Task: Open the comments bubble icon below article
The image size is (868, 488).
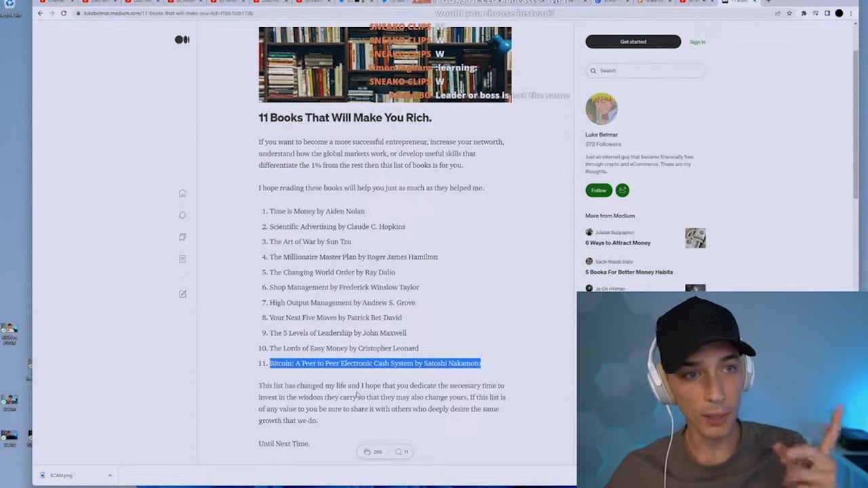Action: [x=398, y=451]
